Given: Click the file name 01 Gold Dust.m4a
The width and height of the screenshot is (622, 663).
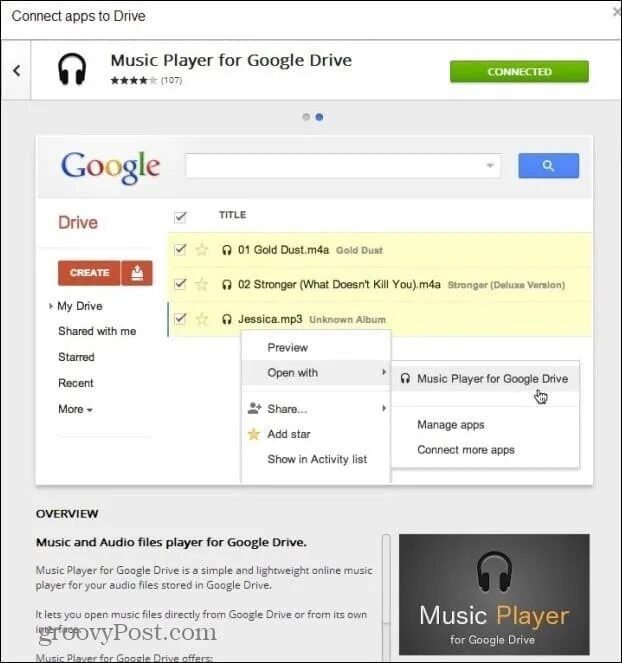Looking at the screenshot, I should tap(283, 250).
